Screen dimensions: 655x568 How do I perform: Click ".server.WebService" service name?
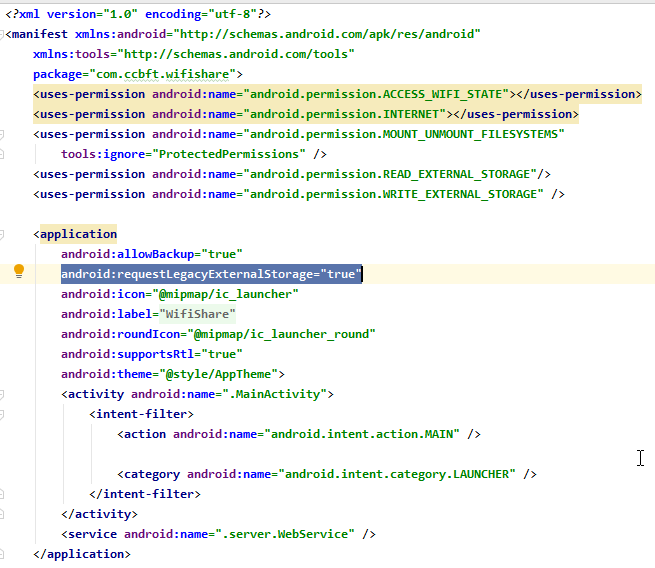click(x=284, y=534)
